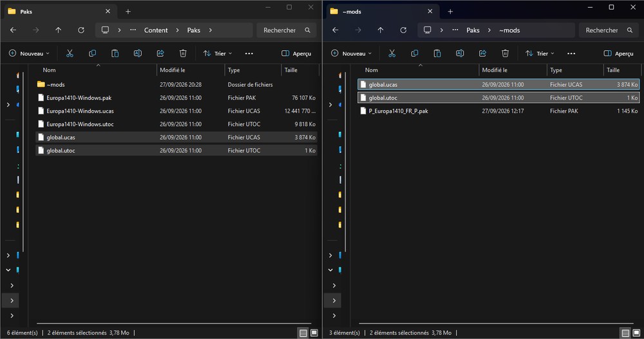The width and height of the screenshot is (644, 339).
Task: Open Nouveau dropdown in ~mods window
Action: (351, 53)
